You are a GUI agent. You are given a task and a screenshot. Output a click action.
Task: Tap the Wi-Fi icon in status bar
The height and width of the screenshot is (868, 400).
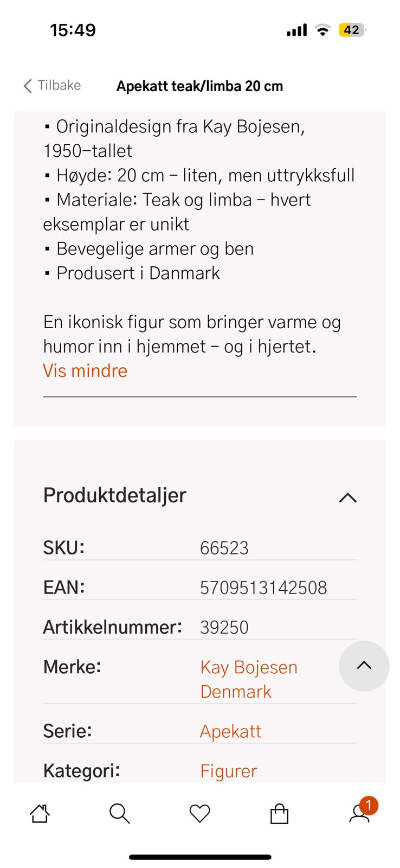click(322, 30)
